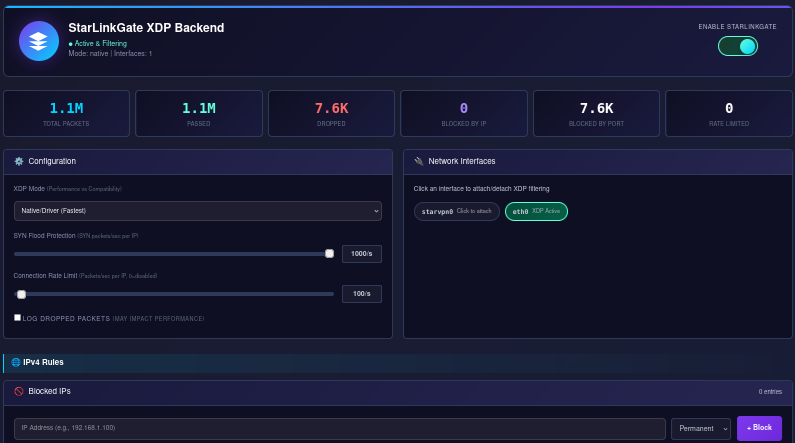The height and width of the screenshot is (443, 795).
Task: Focus the IP Address input field
Action: [x=340, y=428]
